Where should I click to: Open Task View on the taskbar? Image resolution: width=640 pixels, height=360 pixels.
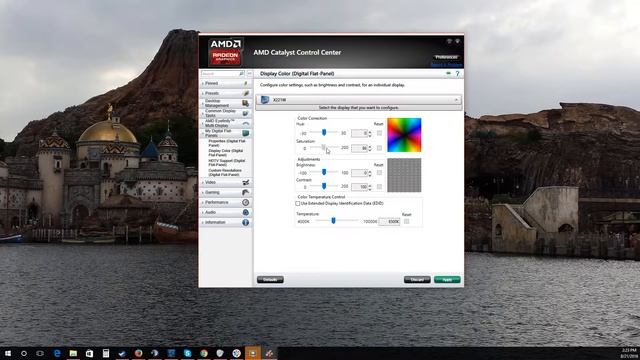coord(40,353)
